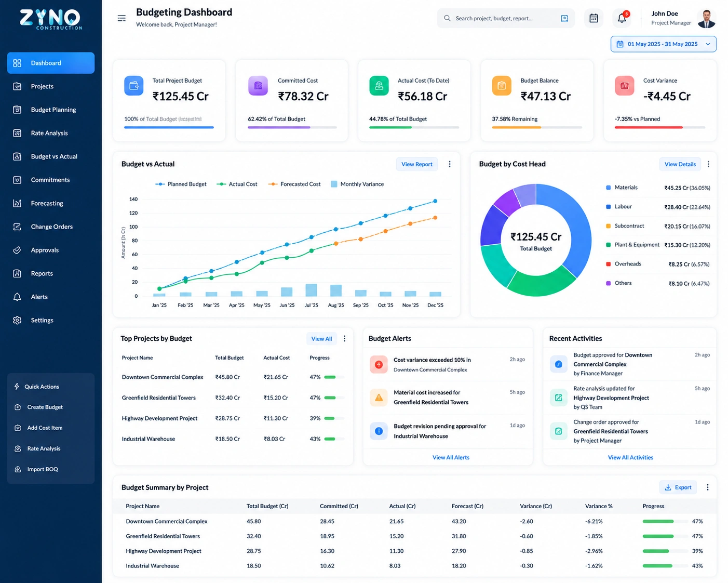Toggle Actual Cost legend series
728x583 pixels.
[237, 184]
